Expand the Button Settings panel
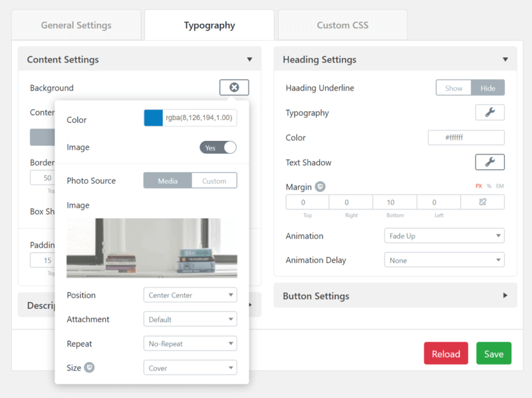Screen dimensions: 532x398 505,296
